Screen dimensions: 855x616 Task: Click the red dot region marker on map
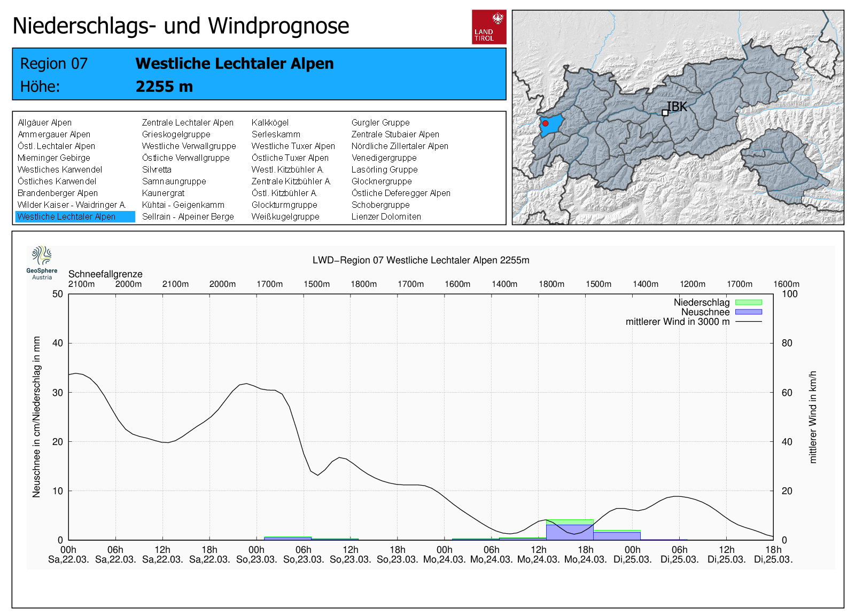[x=545, y=123]
